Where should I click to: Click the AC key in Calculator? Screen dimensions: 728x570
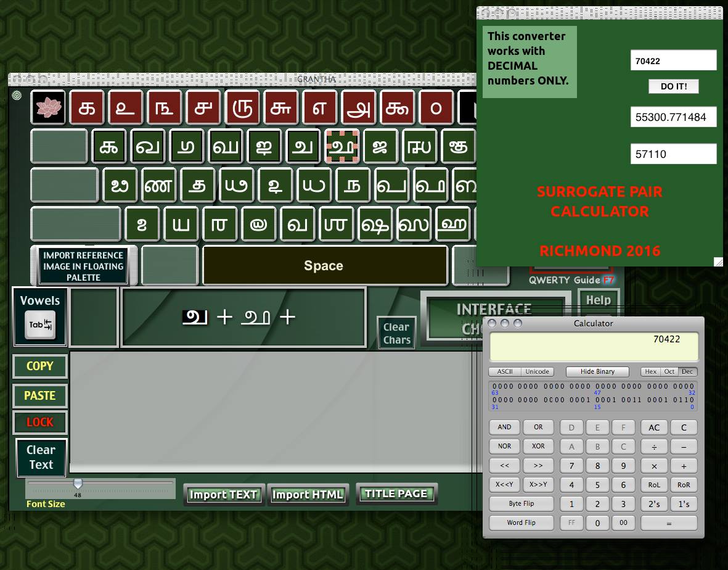tap(654, 427)
